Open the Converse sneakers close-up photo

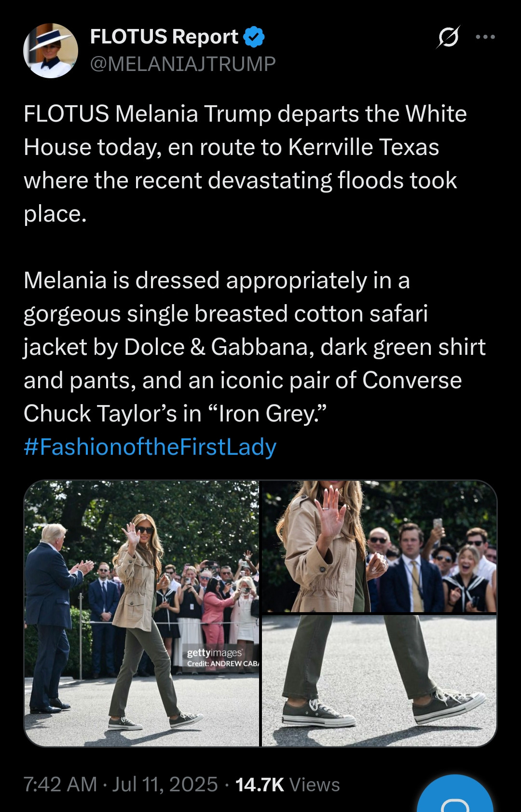pyautogui.click(x=379, y=681)
